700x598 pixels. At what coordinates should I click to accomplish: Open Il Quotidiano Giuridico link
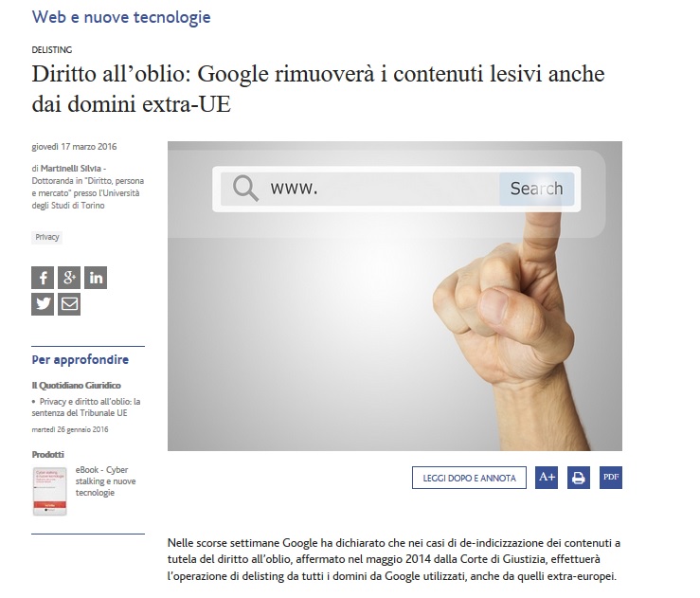point(77,385)
